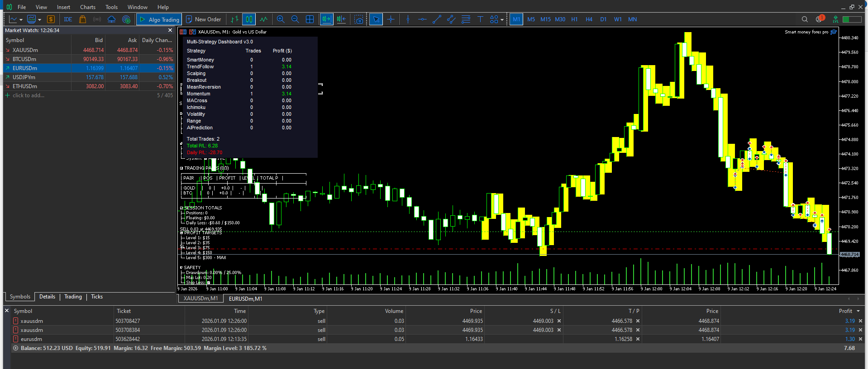Open the chart screenshot camera tool
This screenshot has height=369, width=868.
coord(359,19)
